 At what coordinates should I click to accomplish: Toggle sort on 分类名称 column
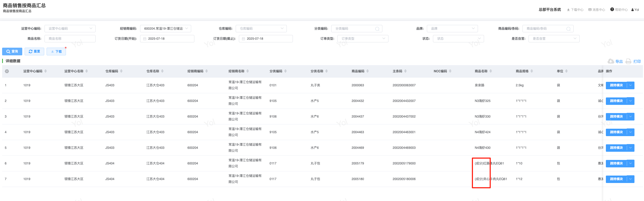pyautogui.click(x=327, y=71)
